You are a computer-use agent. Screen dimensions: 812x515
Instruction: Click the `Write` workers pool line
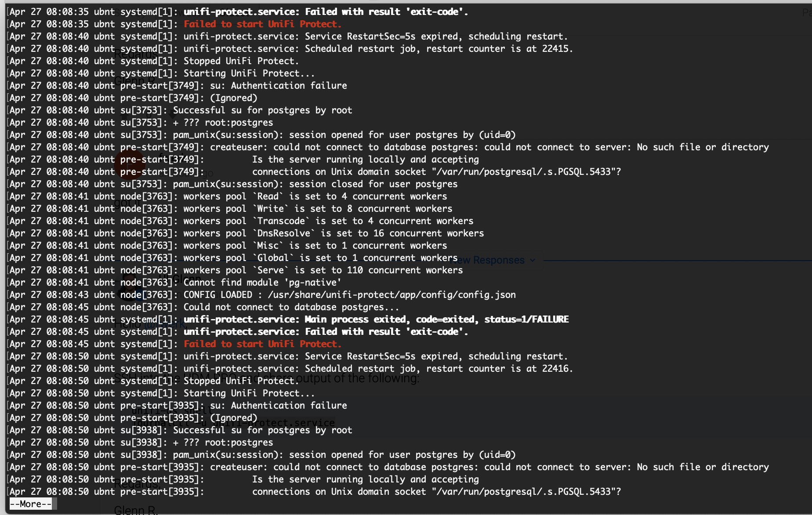[x=317, y=209]
